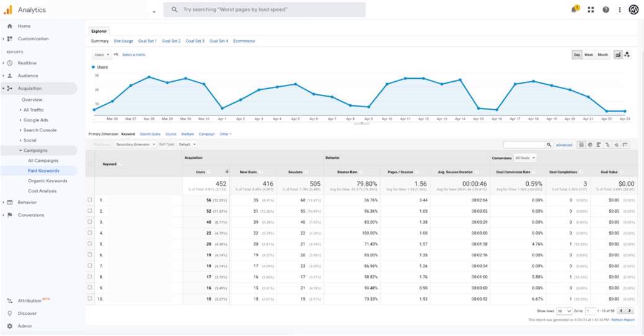The image size is (644, 336).
Task: Open the Secondary dimension dropdown
Action: tap(135, 144)
